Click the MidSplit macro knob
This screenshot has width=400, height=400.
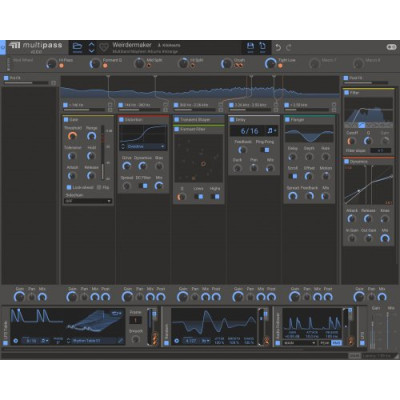pos(139,63)
